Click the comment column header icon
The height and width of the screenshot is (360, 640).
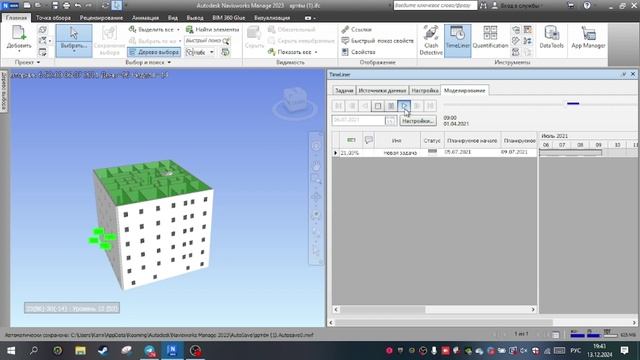click(369, 140)
